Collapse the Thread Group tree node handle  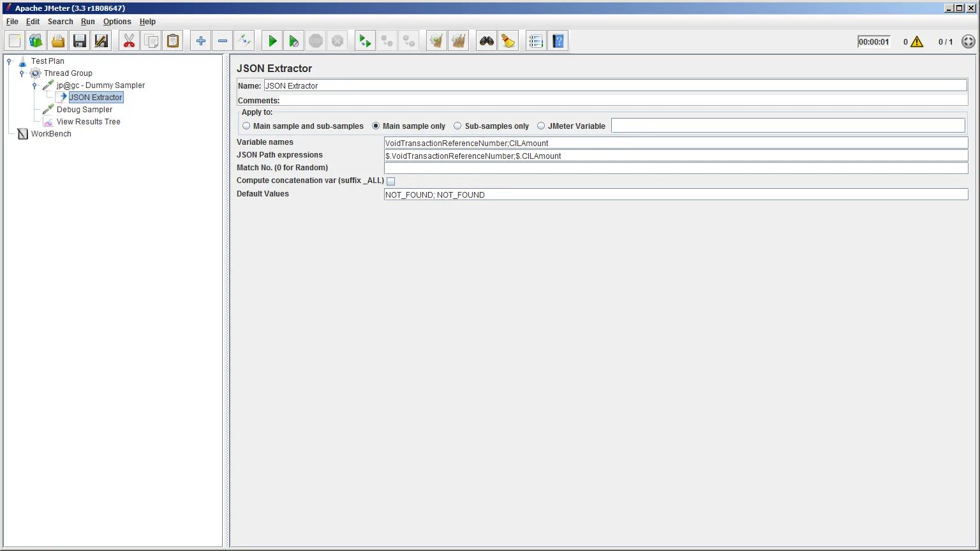pos(22,73)
